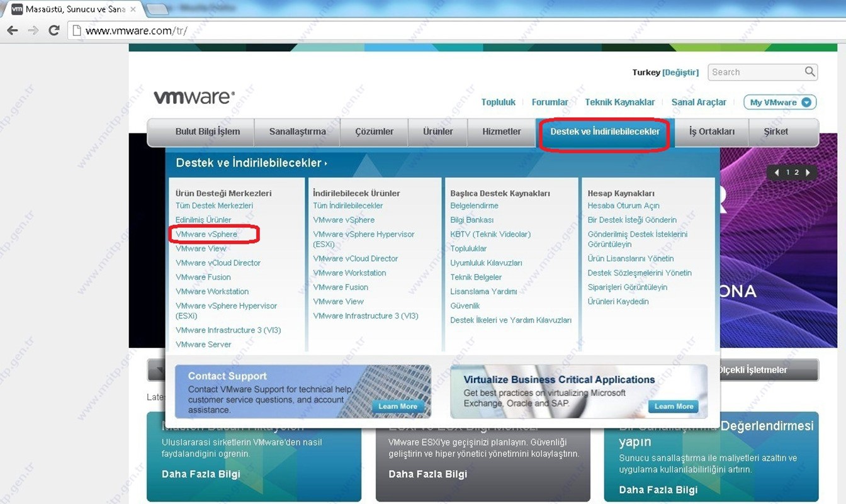The width and height of the screenshot is (846, 504).
Task: Go to previous banner slide arrow
Action: (x=777, y=172)
